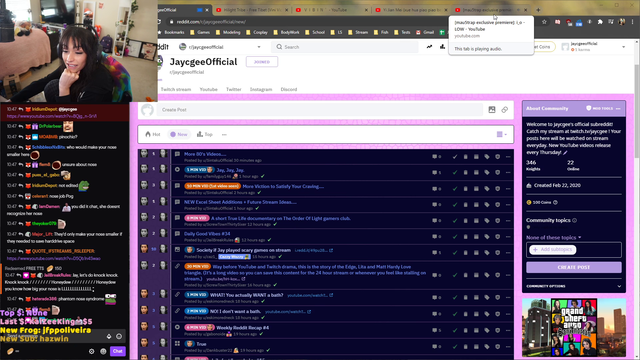Toggle approve checkmark on 'A short True Life documentary' post
Viewport: 640px width, 360px height.
click(455, 221)
